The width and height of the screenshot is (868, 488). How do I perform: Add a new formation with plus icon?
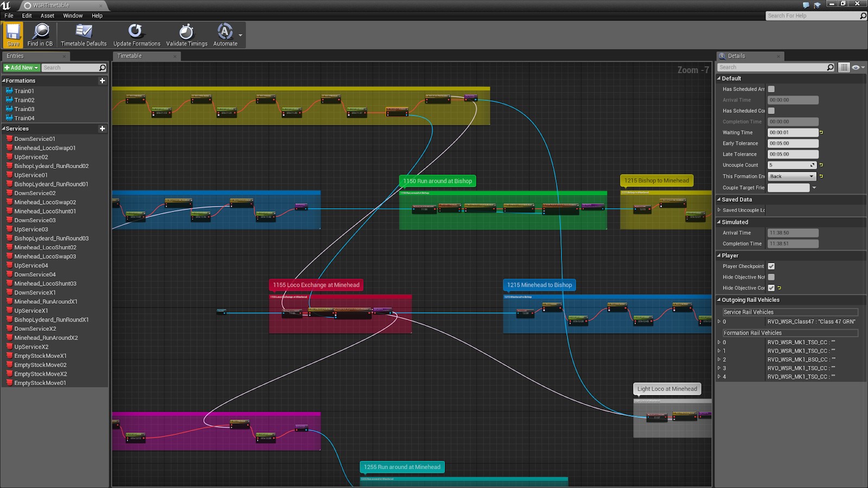[x=102, y=81]
